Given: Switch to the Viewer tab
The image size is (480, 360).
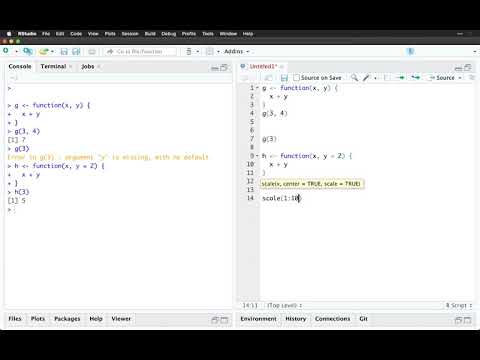Looking at the screenshot, I should click(x=121, y=319).
